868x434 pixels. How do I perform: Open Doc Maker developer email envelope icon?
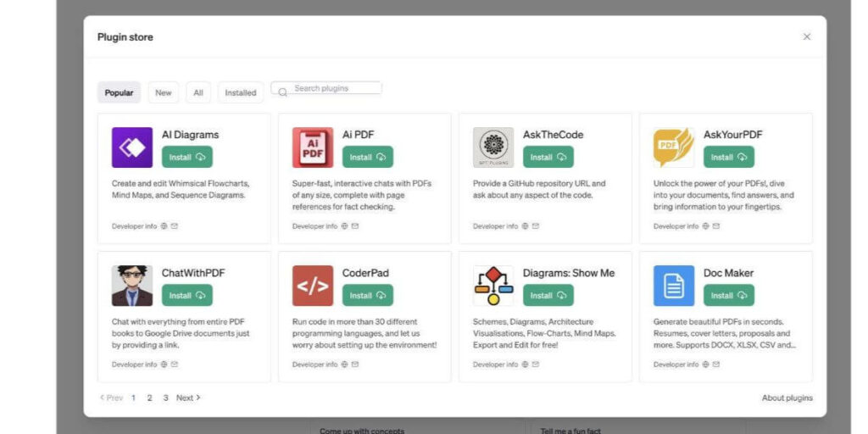coord(715,364)
